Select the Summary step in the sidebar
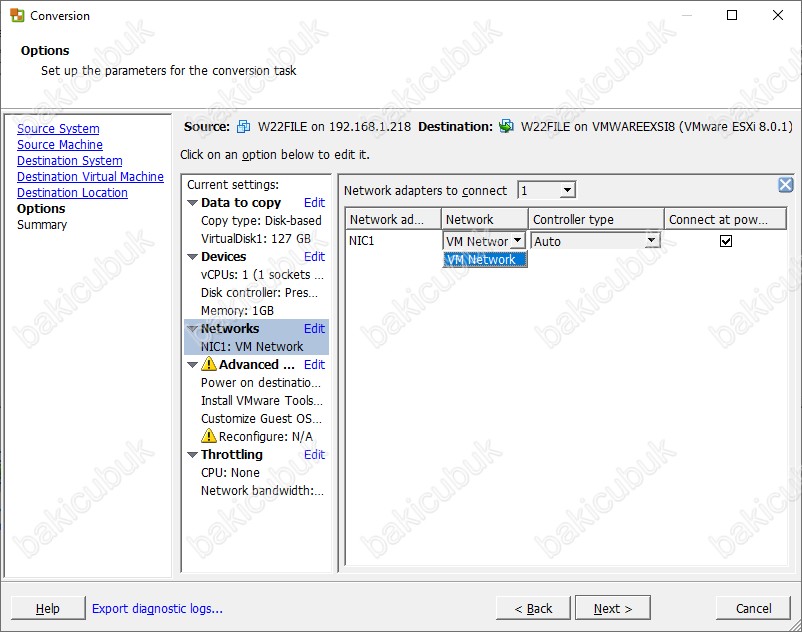Viewport: 802px width, 632px height. [x=42, y=224]
